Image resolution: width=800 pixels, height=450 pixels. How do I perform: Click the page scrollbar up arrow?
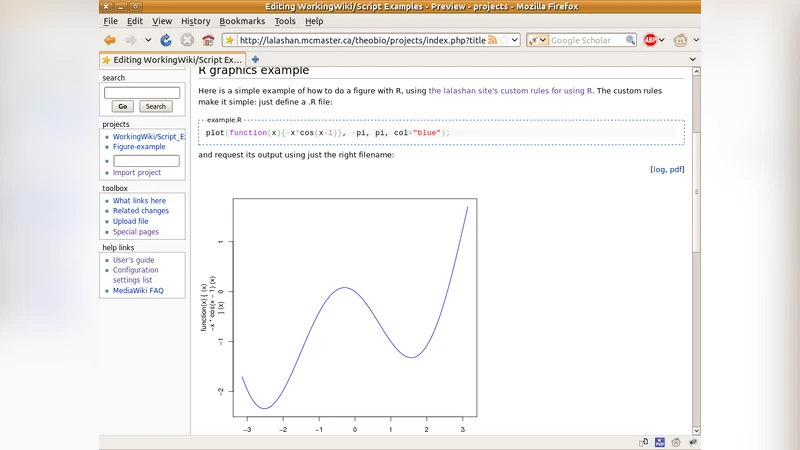point(696,72)
